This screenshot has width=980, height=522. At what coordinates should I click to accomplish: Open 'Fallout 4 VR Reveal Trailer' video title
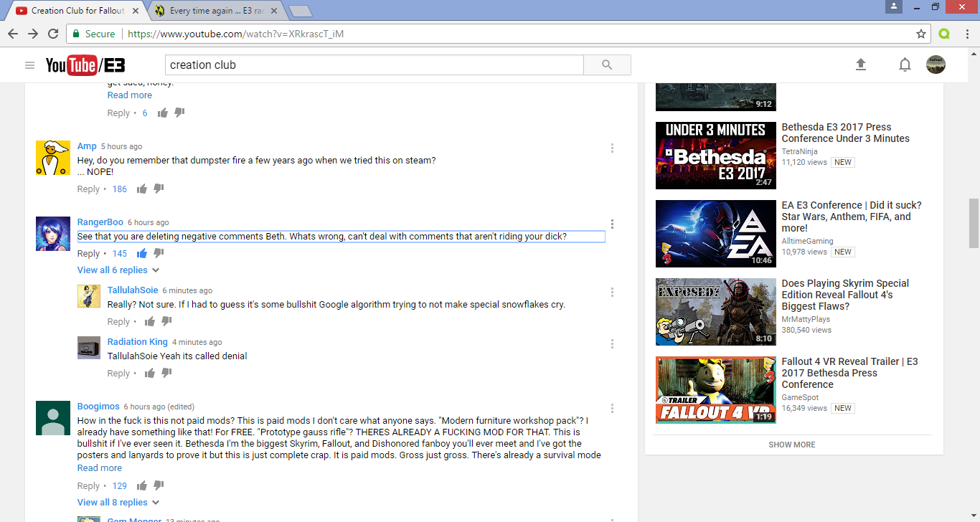(x=850, y=373)
